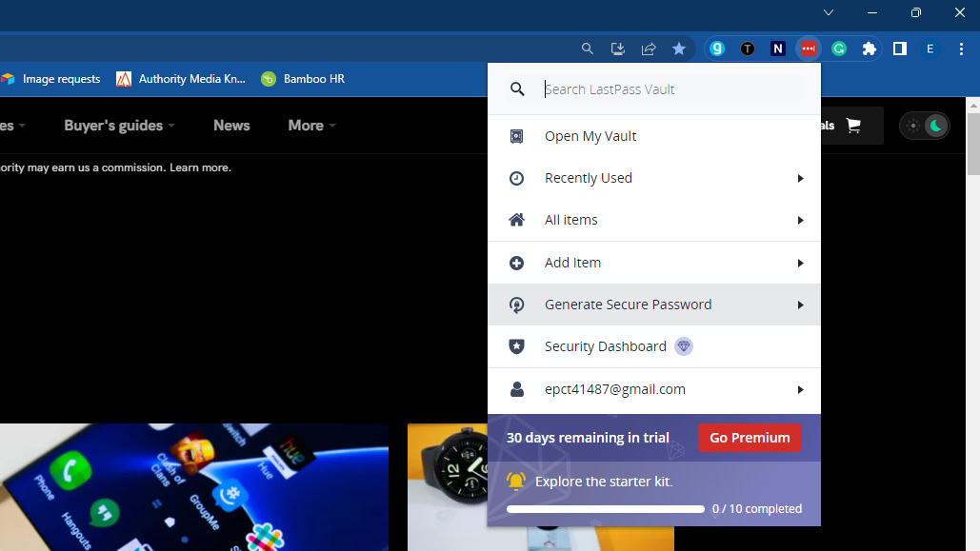980x551 pixels.
Task: Click the share page icon
Action: [649, 49]
